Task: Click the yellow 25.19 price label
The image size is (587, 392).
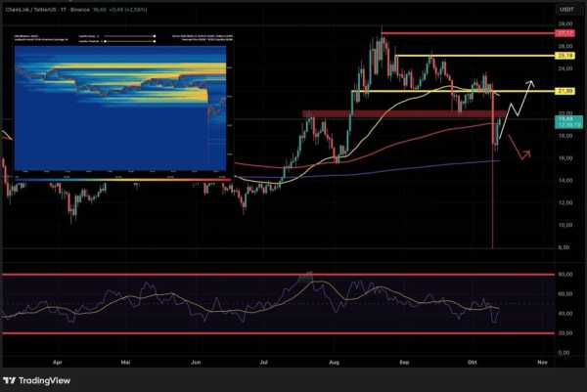Action: [565, 57]
